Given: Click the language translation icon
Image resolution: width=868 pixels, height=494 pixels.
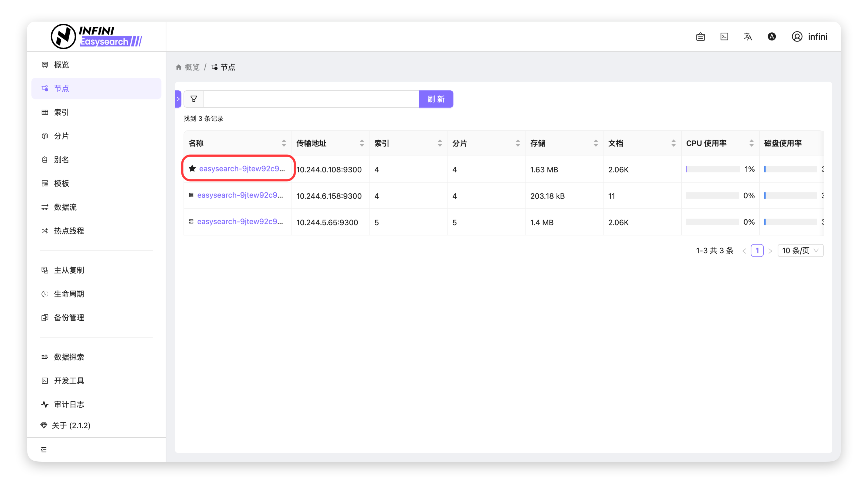Looking at the screenshot, I should tap(748, 37).
